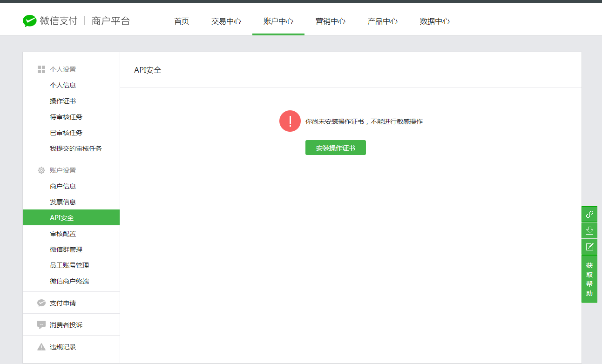The height and width of the screenshot is (364, 602).
Task: Open 商户信息 in the sidebar
Action: coord(63,186)
